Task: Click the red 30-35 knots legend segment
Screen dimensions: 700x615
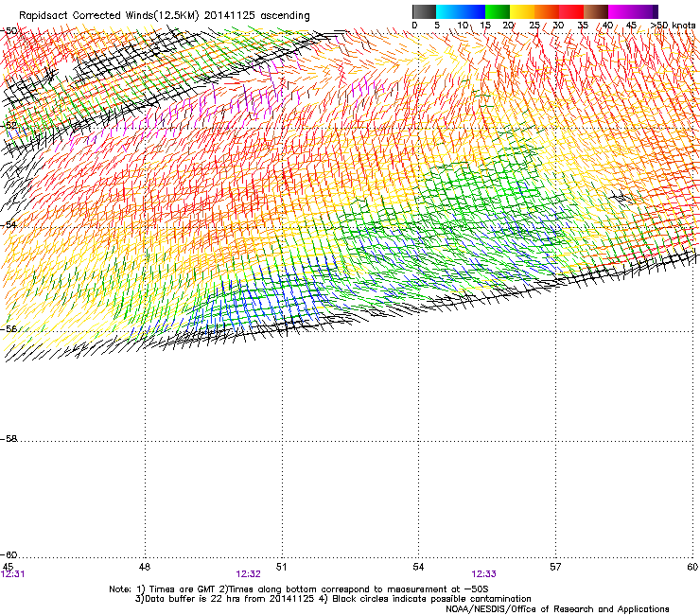Action: click(x=571, y=11)
